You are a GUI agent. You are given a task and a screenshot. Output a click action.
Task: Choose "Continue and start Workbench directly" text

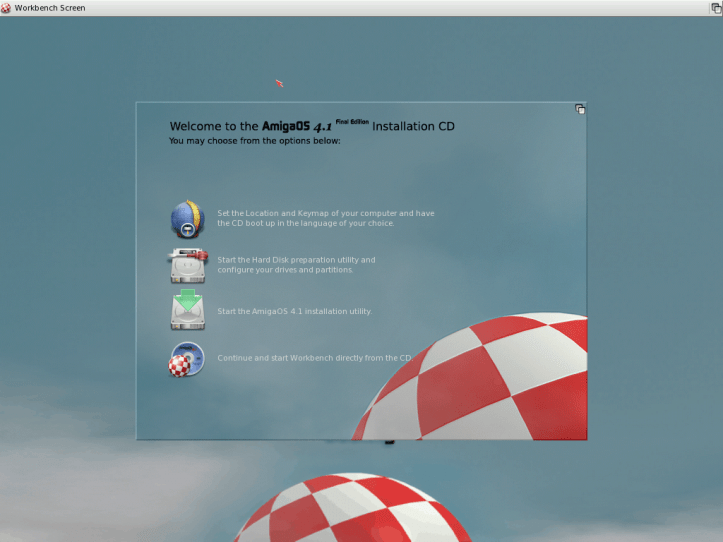click(314, 358)
